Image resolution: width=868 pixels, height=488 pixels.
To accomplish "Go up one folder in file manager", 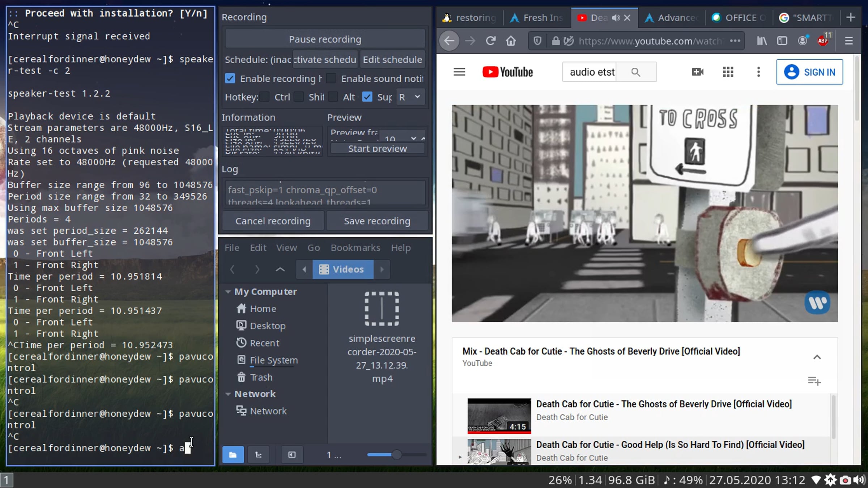I will [280, 270].
